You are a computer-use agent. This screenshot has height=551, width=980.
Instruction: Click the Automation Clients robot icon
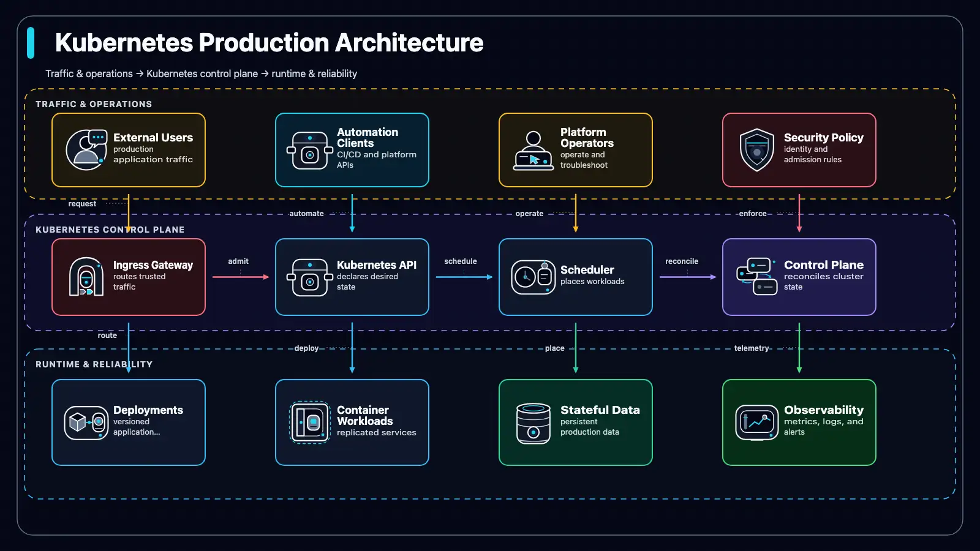tap(310, 150)
